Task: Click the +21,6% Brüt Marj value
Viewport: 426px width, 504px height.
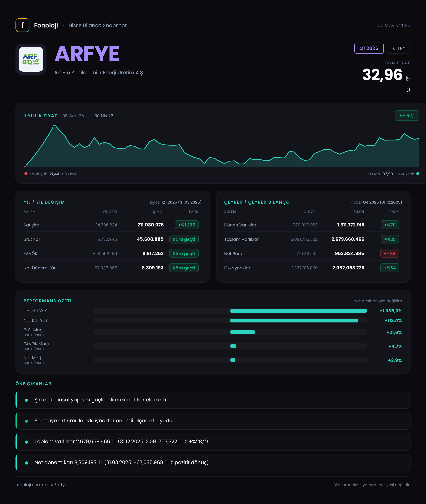Action: click(x=394, y=332)
